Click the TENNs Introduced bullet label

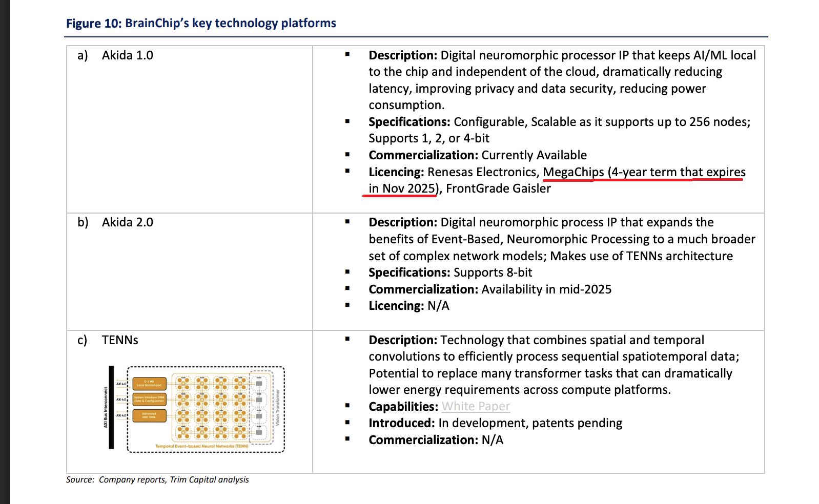coord(401,423)
